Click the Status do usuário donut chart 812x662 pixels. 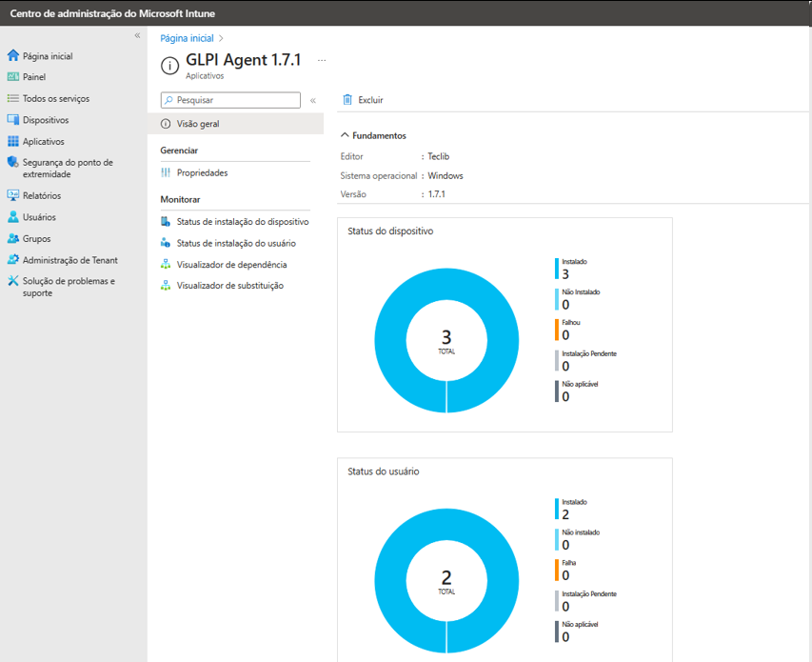(x=446, y=581)
